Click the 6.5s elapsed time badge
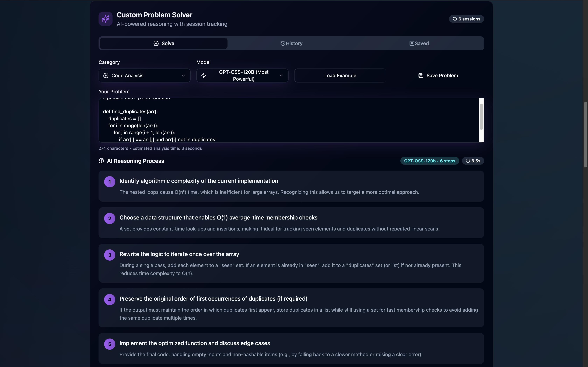588x367 pixels. 473,161
